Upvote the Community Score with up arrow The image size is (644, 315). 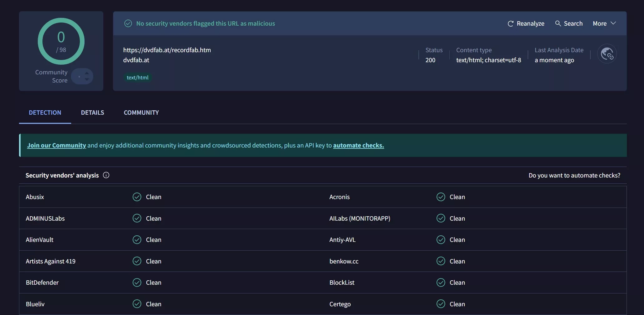(87, 73)
